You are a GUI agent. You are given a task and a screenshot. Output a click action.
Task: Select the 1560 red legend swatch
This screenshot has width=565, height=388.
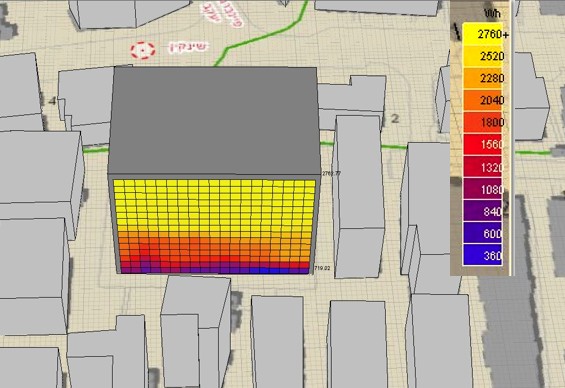[x=482, y=144]
